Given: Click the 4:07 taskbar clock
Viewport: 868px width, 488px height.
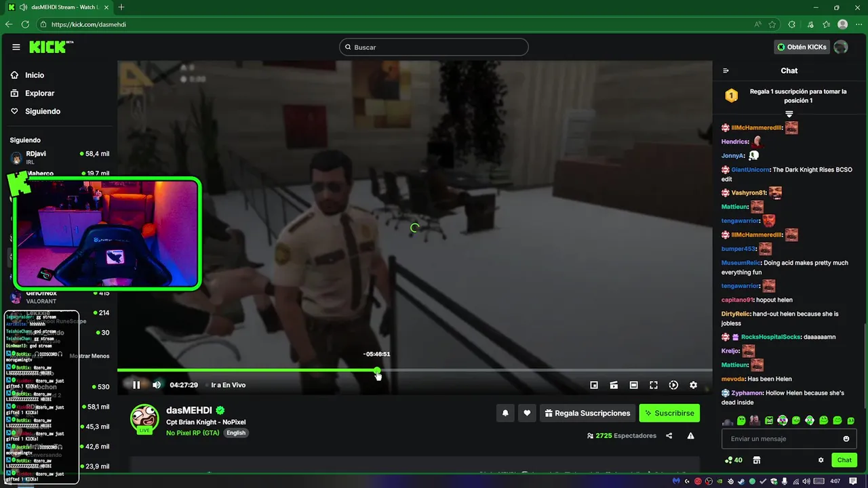Looking at the screenshot, I should (835, 481).
